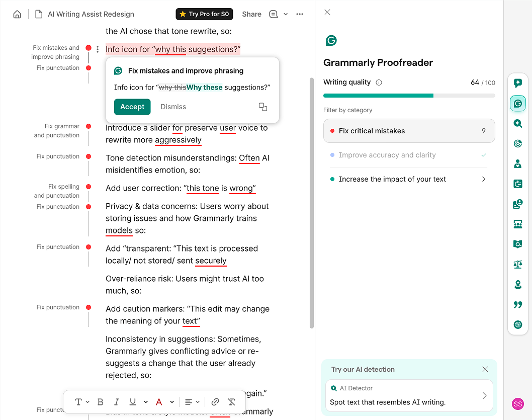Open the AI Detector magnifier sidebar icon
The width and height of the screenshot is (532, 420).
(x=518, y=124)
